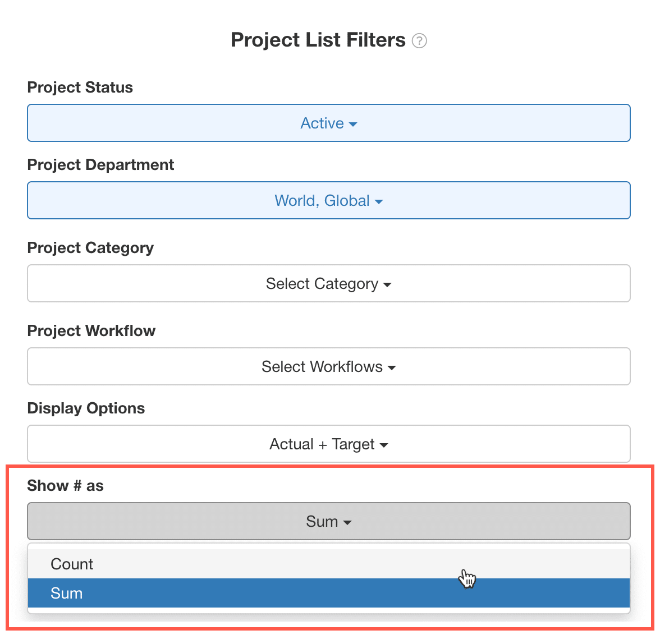Click the 'Project Status' field label

point(80,88)
